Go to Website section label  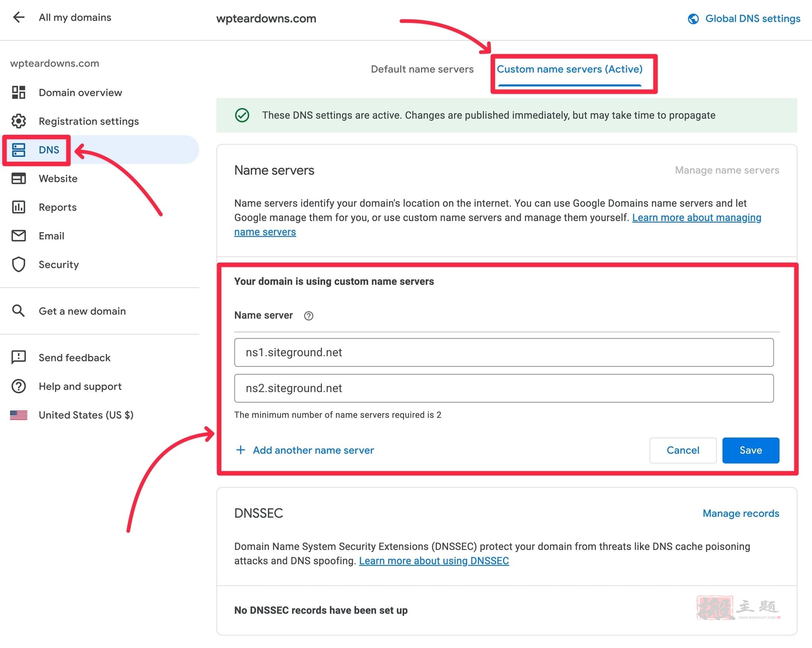point(58,178)
